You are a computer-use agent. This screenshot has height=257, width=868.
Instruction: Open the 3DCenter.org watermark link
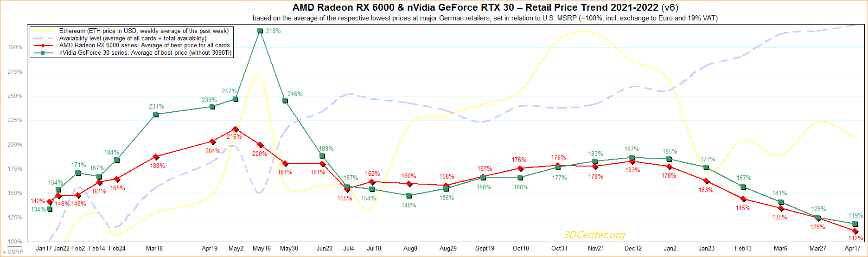coord(594,235)
